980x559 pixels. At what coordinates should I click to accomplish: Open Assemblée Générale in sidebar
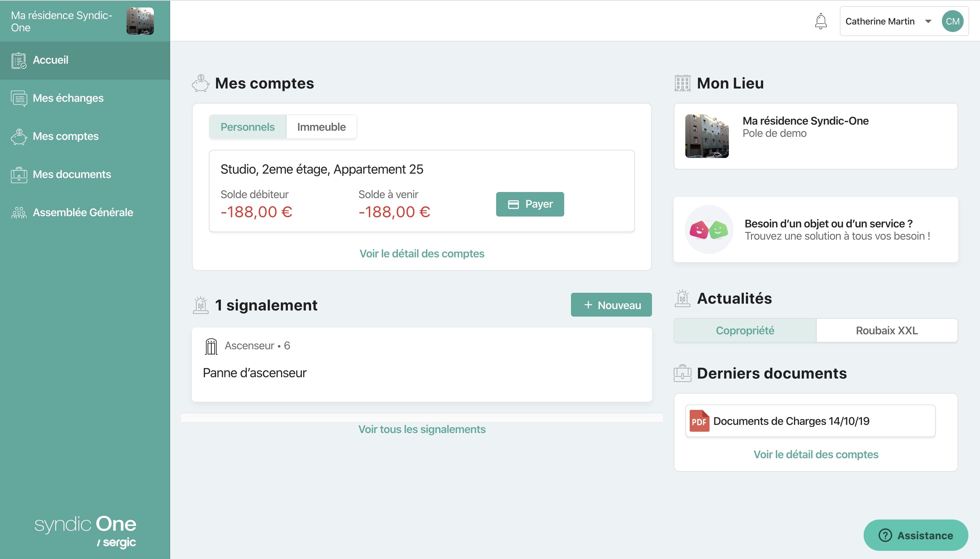pos(85,213)
